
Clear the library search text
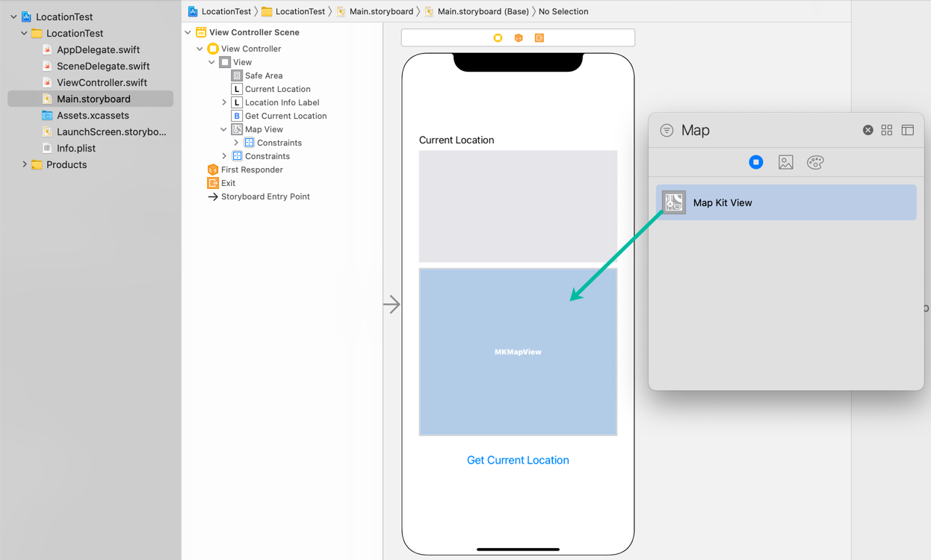[867, 130]
